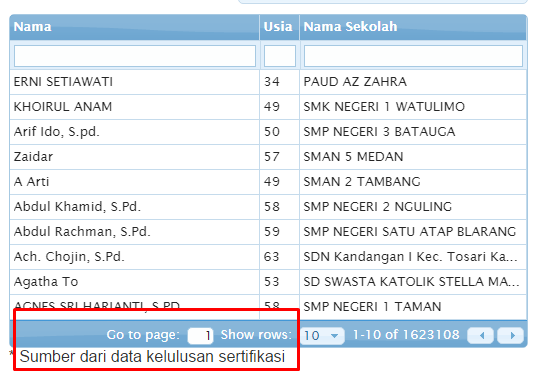Click the cell SMP NEGERI 2 NGULING
This screenshot has height=377, width=538.
pos(413,207)
